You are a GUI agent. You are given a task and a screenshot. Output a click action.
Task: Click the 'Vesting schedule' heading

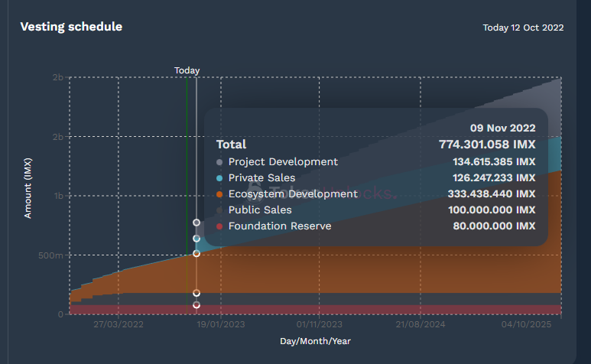point(70,27)
